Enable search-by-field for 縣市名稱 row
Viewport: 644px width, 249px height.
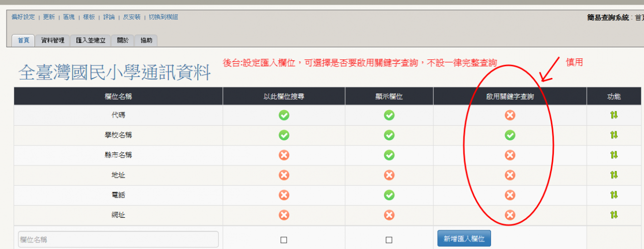click(284, 155)
